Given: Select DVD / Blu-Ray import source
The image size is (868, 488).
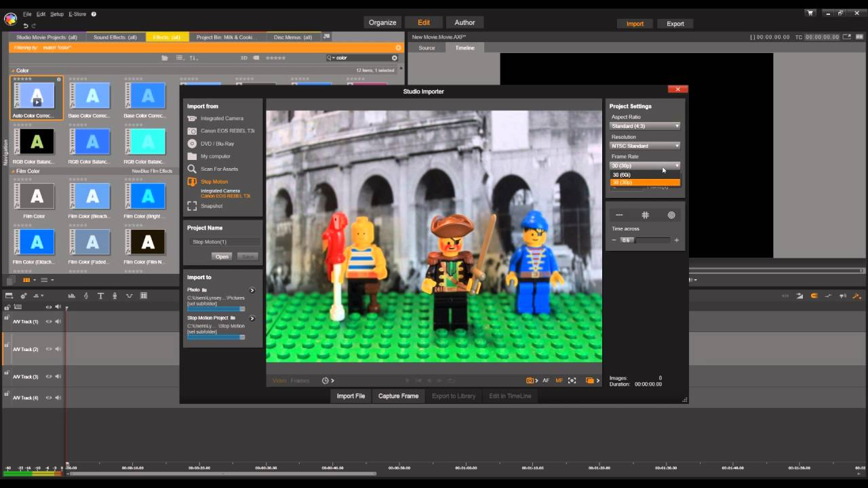Looking at the screenshot, I should [211, 144].
